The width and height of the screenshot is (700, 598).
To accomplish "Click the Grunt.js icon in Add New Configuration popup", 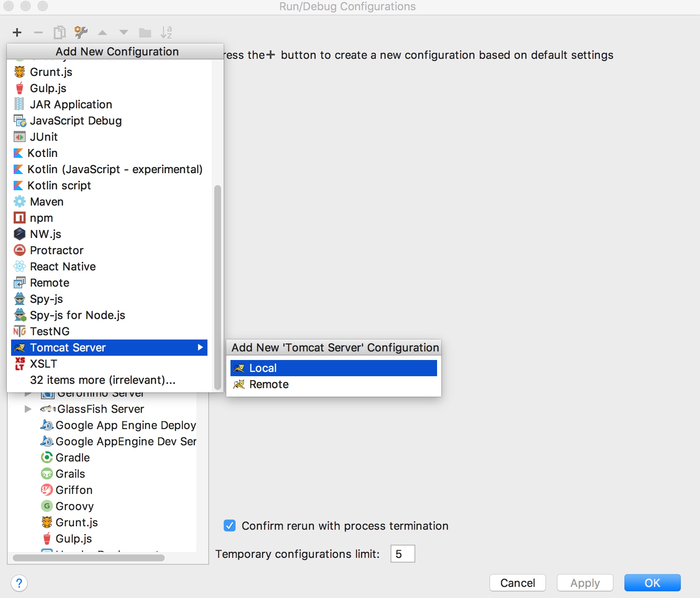I will pyautogui.click(x=20, y=72).
